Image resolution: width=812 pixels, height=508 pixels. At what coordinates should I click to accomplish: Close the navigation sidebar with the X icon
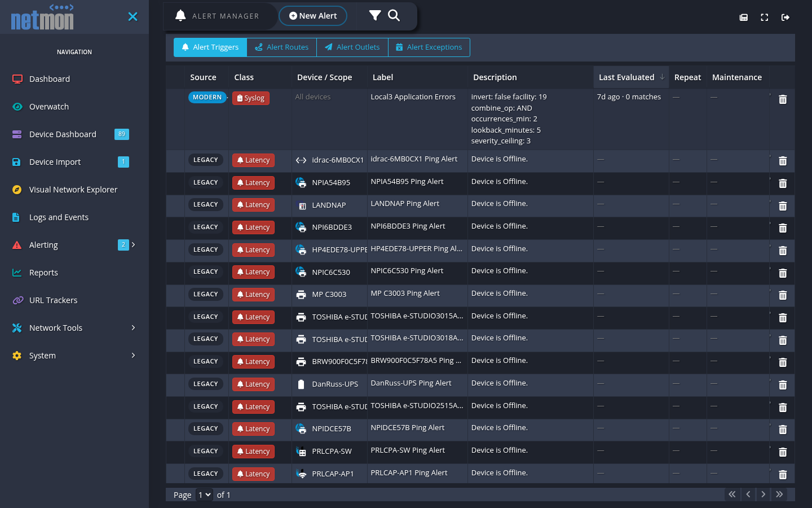coord(133,16)
